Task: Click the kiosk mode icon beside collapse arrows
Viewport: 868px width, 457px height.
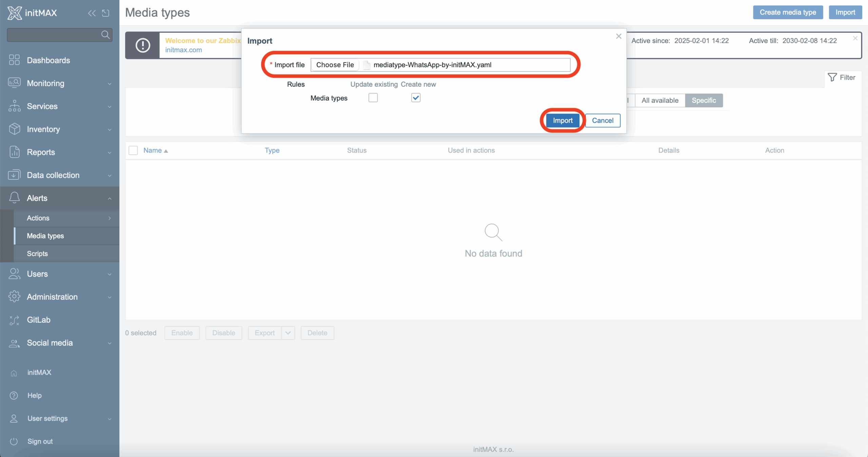Action: (x=106, y=13)
